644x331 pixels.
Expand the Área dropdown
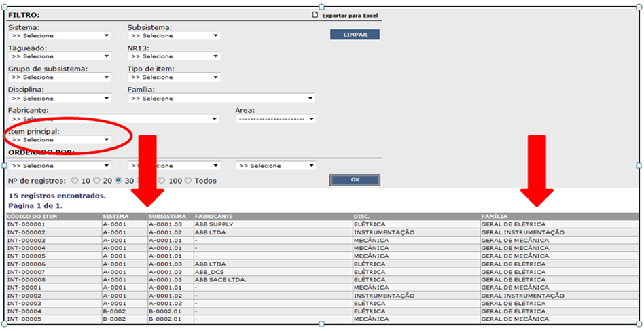[x=276, y=119]
